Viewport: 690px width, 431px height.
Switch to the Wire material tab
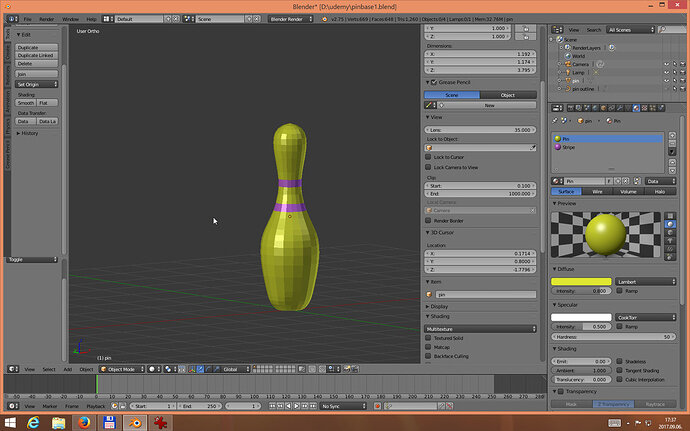pos(597,192)
